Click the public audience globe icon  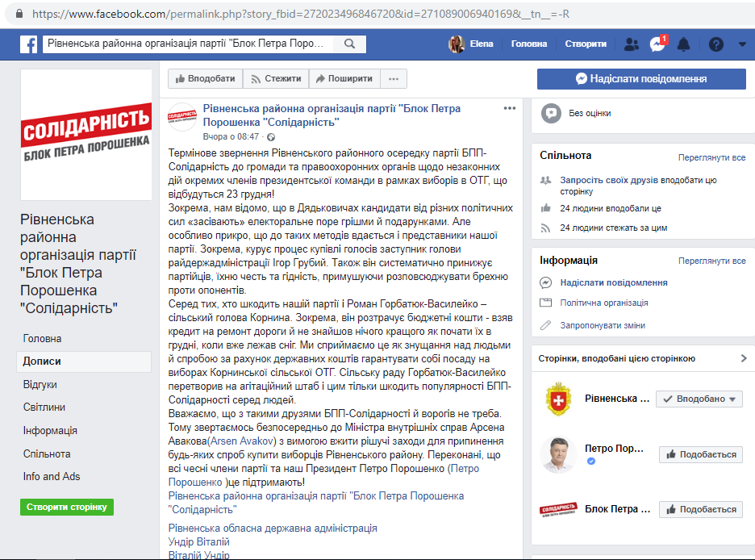pyautogui.click(x=271, y=137)
